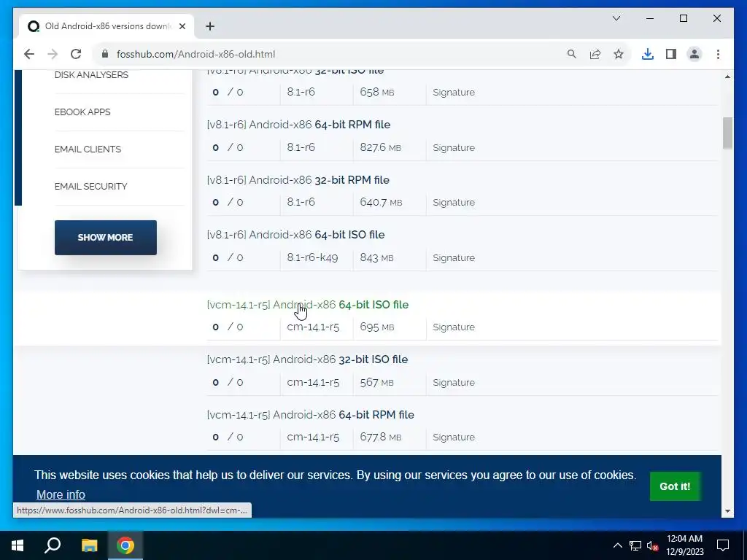Open the taskbar clock and date
This screenshot has width=747, height=560.
(684, 545)
